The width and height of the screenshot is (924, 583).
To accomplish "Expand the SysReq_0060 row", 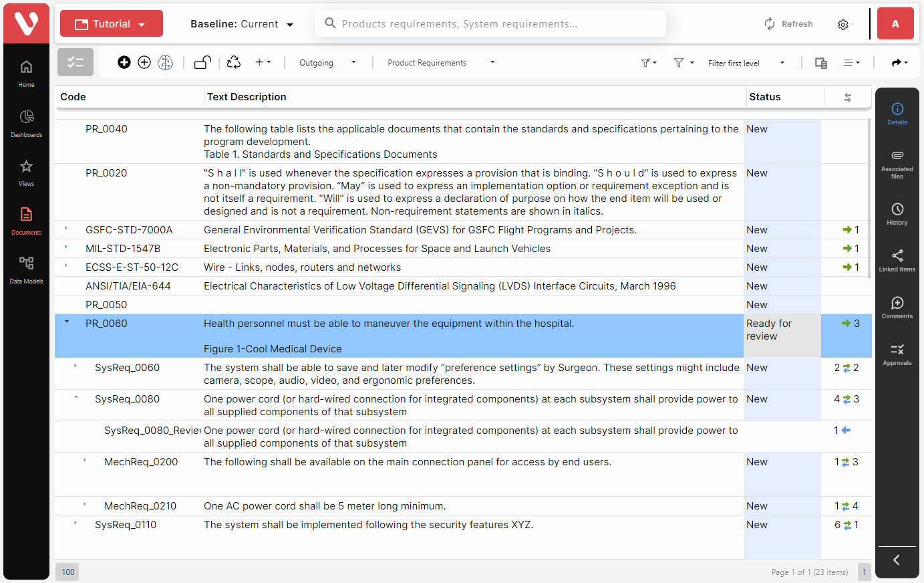I will pos(74,366).
